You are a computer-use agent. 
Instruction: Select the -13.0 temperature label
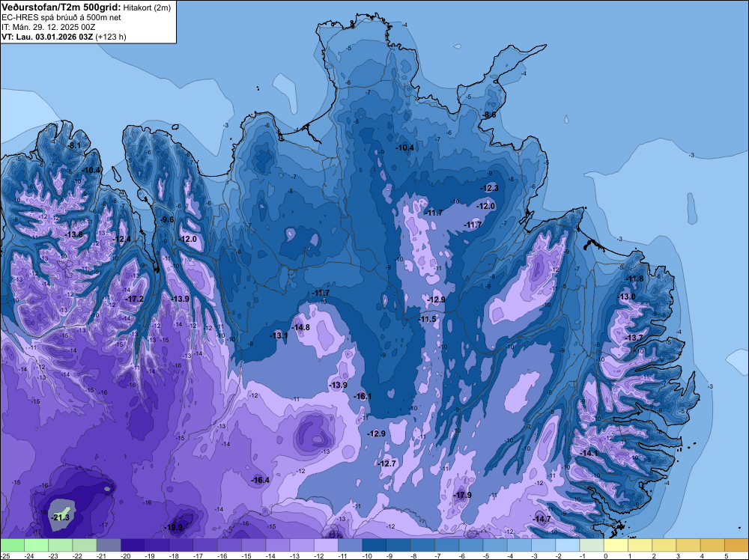click(x=627, y=296)
